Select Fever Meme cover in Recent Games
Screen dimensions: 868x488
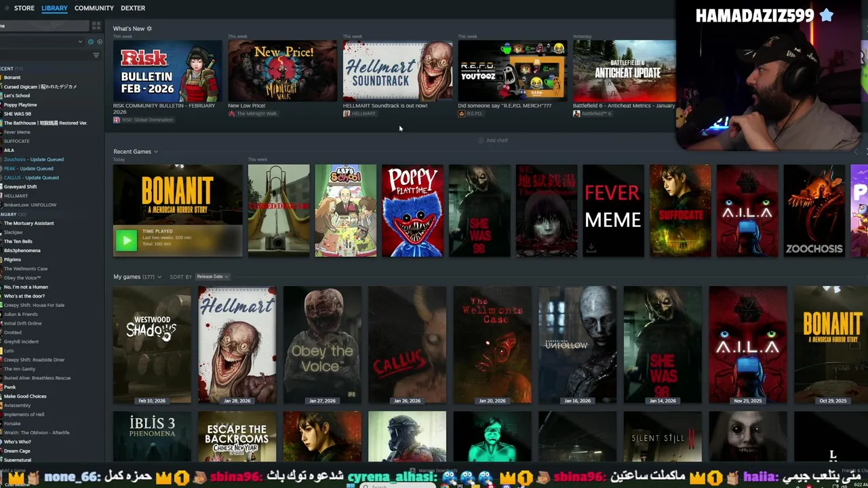tap(614, 211)
